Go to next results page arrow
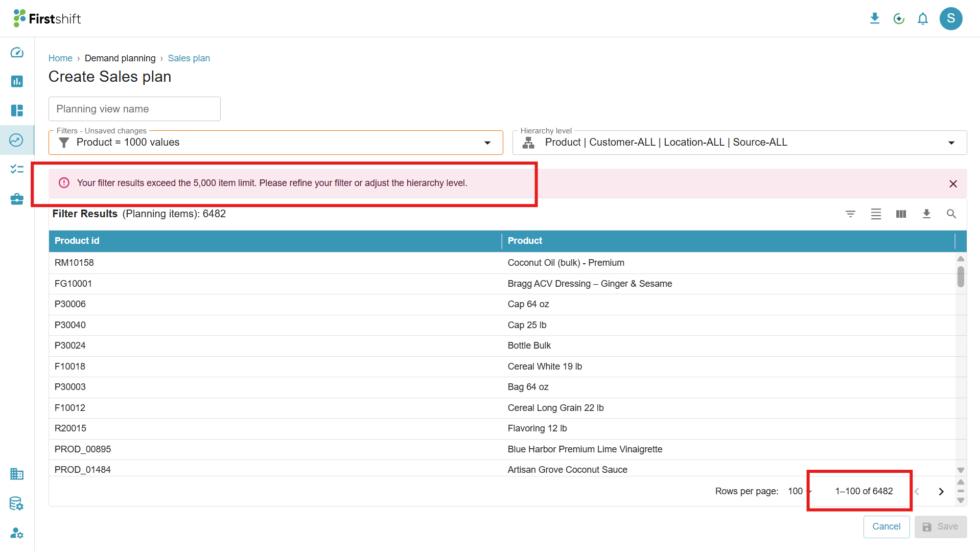 click(941, 491)
